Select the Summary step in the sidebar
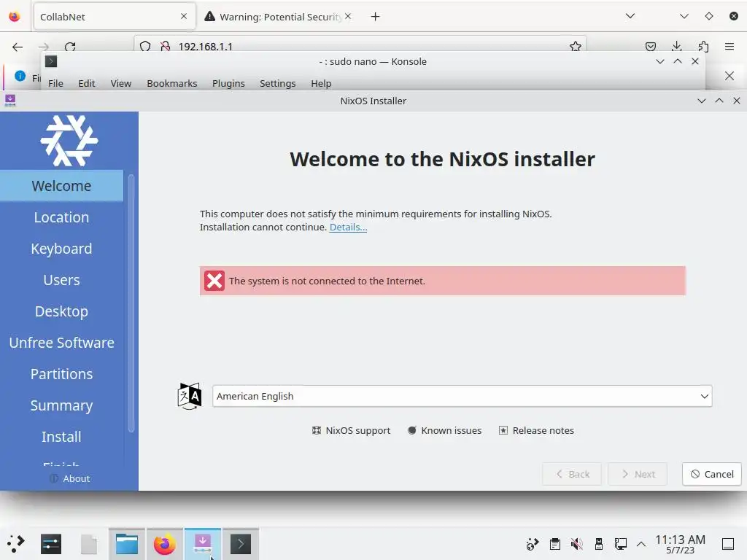The height and width of the screenshot is (560, 747). [61, 405]
